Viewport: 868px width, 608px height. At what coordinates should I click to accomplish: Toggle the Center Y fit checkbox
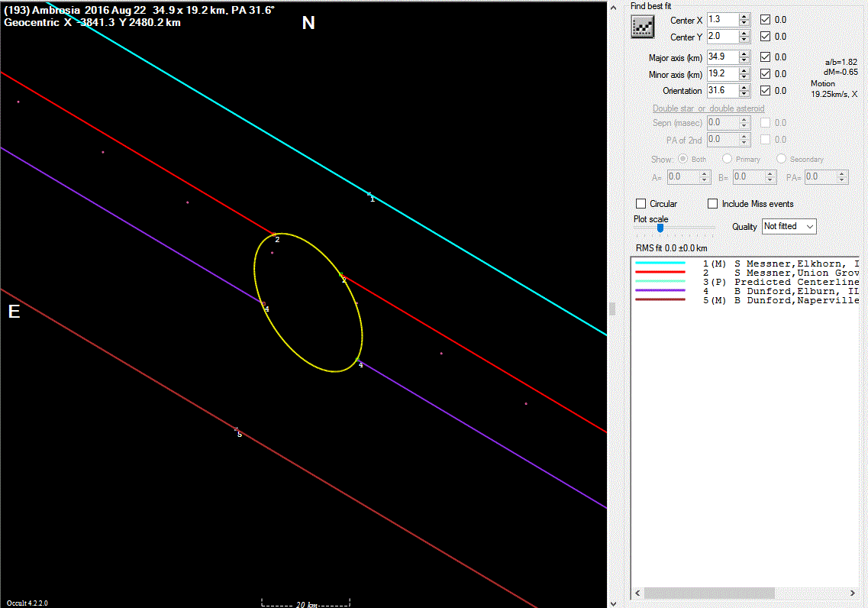click(x=765, y=37)
